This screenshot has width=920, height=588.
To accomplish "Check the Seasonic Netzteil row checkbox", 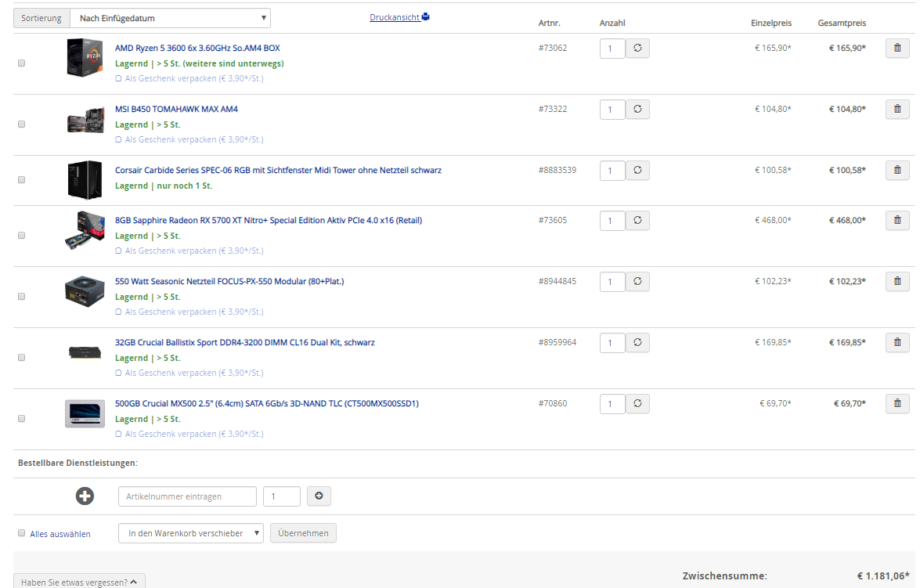I will click(x=22, y=296).
